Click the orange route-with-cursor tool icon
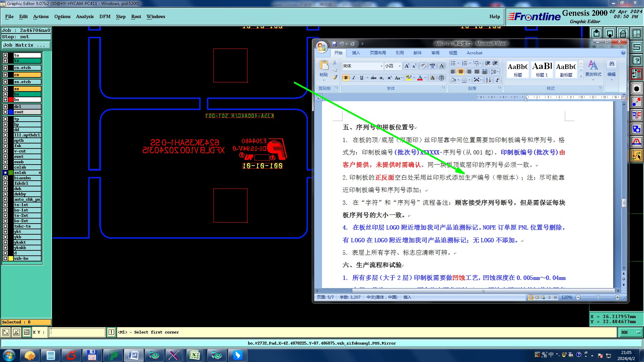This screenshot has width=644, height=362. (x=636, y=156)
